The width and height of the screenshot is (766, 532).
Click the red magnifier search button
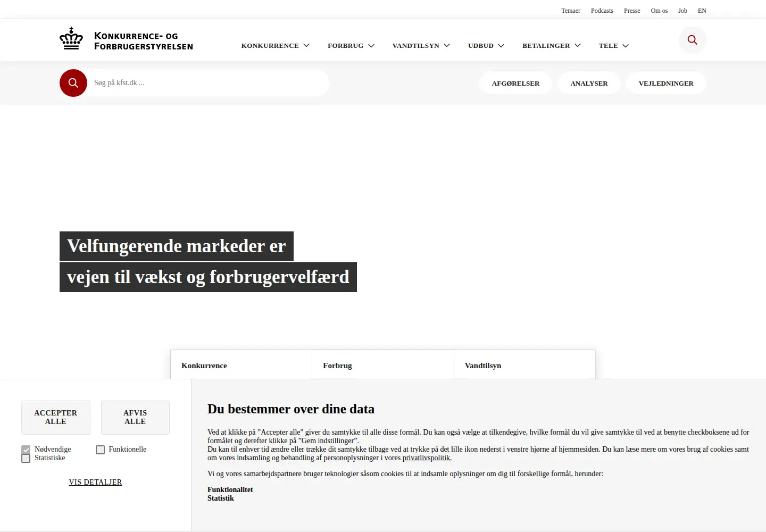[73, 83]
